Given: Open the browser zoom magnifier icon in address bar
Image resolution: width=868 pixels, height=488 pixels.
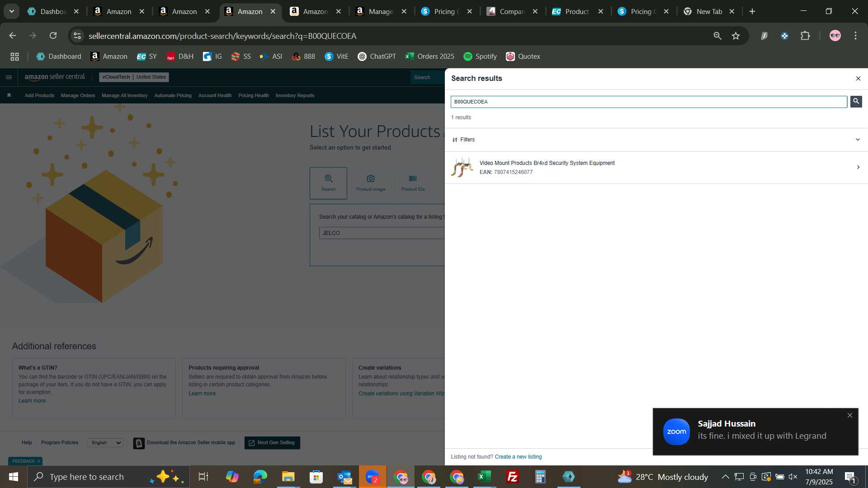Looking at the screenshot, I should click(x=717, y=36).
